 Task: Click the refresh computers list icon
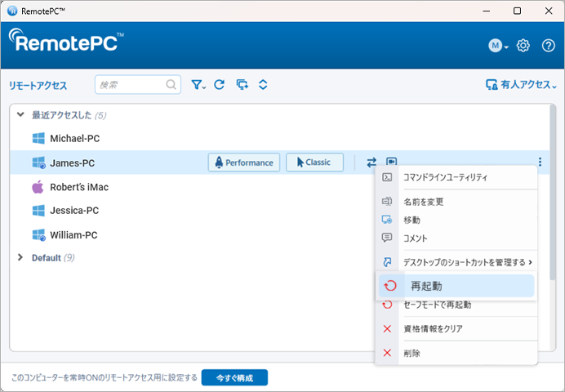[219, 85]
